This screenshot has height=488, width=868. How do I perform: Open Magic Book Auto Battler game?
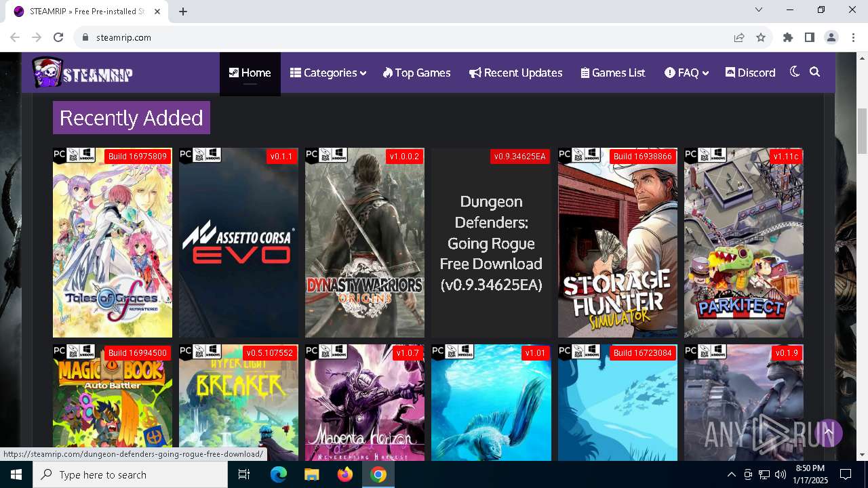pyautogui.click(x=113, y=403)
